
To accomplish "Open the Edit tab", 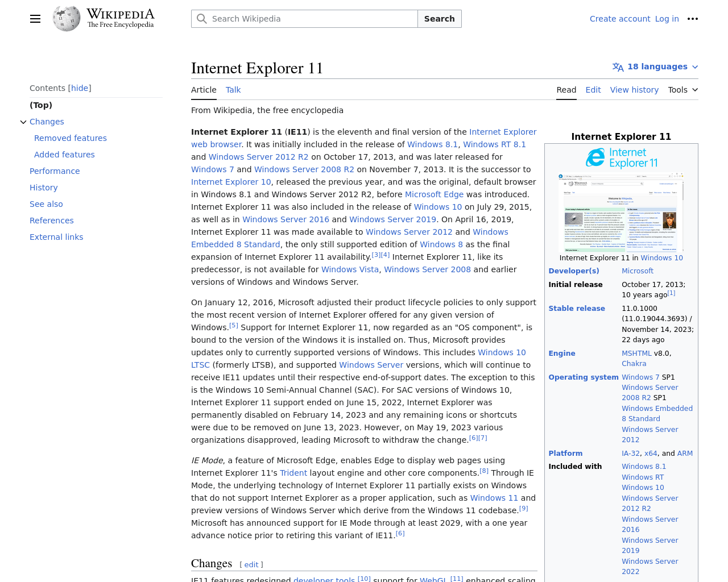I will (x=593, y=90).
